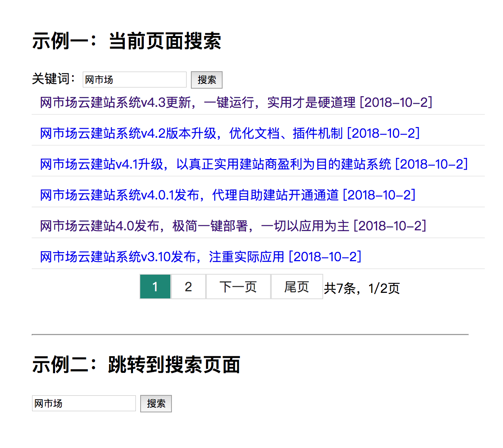Open the v4.0.1发布 article link
The image size is (503, 448).
coord(228,195)
